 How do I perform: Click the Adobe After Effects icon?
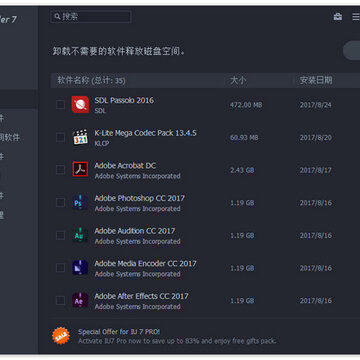point(80,300)
